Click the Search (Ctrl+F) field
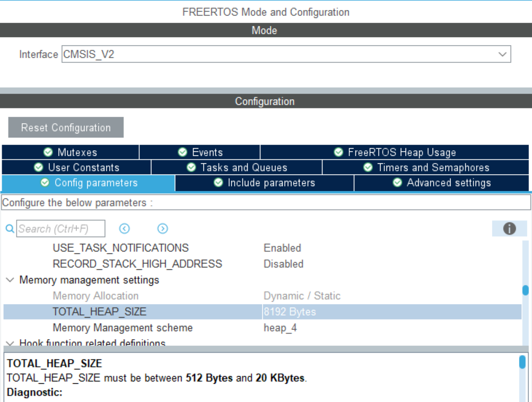The image size is (532, 402). coord(61,229)
